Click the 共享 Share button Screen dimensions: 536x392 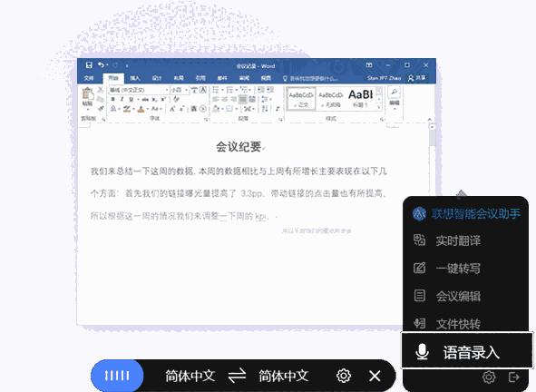pos(416,78)
